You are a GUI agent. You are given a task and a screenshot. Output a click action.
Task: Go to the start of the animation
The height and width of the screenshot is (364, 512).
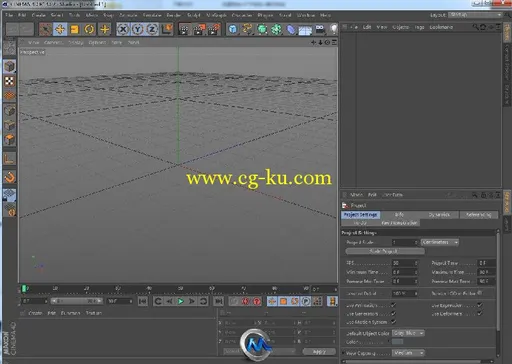[143, 301]
